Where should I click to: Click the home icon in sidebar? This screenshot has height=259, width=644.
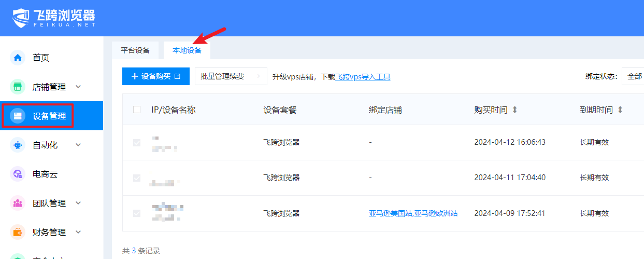point(18,58)
